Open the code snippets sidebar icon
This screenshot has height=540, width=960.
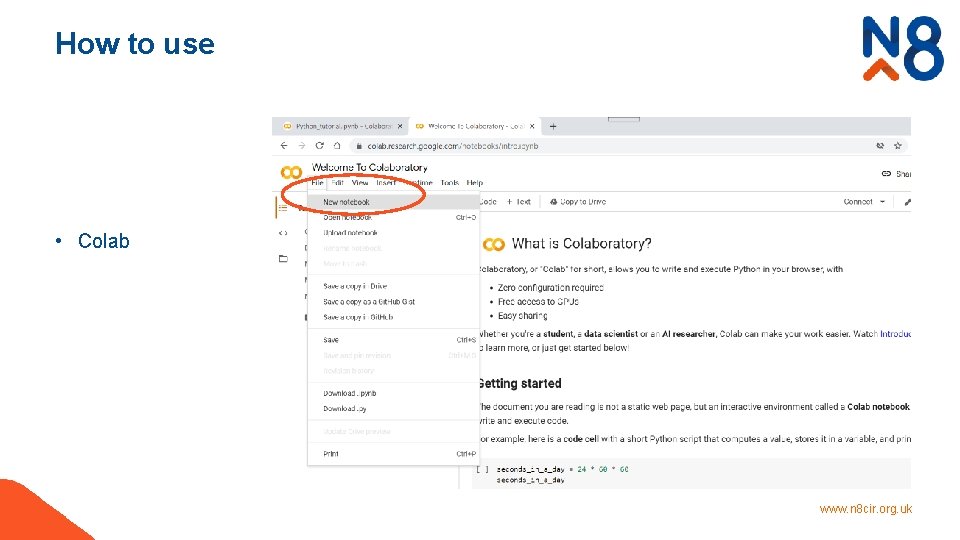(283, 233)
